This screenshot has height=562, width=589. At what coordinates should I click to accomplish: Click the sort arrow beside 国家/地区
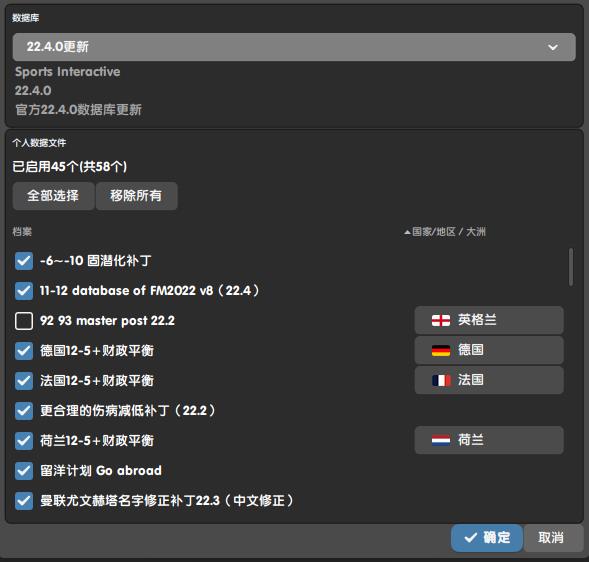[407, 232]
